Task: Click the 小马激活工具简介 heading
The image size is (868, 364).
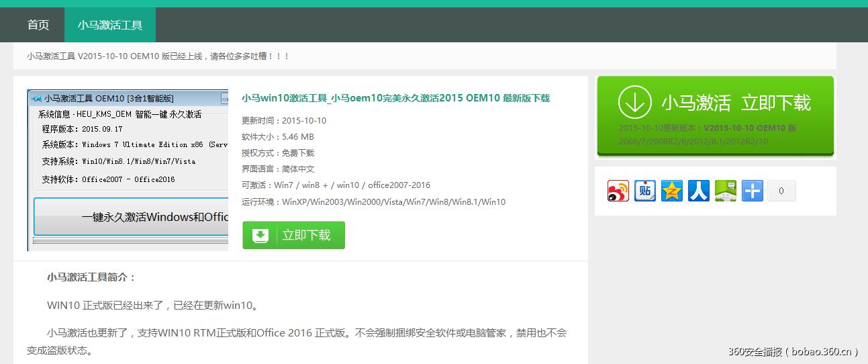Action: coord(91,277)
